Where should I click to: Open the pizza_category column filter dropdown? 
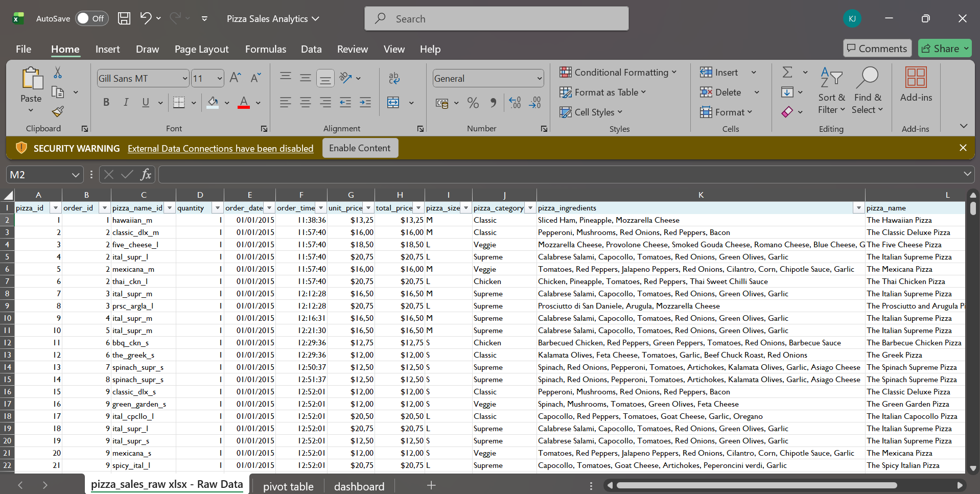[530, 208]
